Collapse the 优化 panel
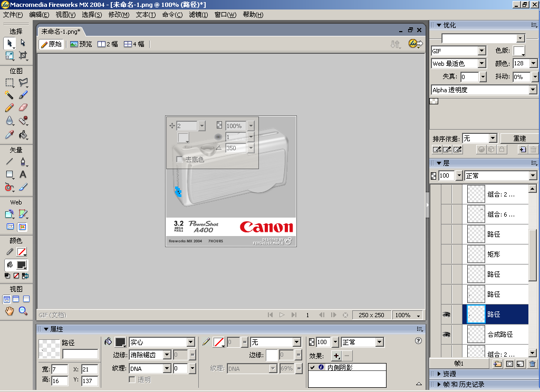This screenshot has height=392, width=540. (x=439, y=25)
